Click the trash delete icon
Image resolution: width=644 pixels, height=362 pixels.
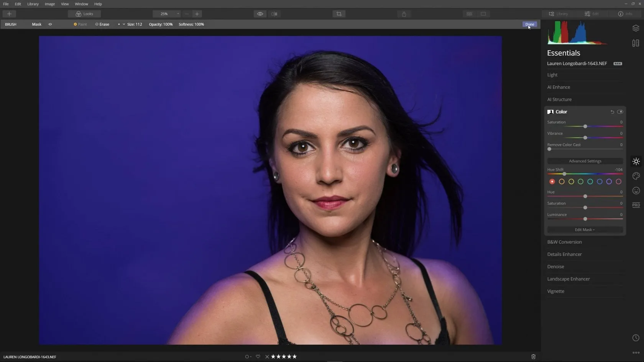pos(533,357)
